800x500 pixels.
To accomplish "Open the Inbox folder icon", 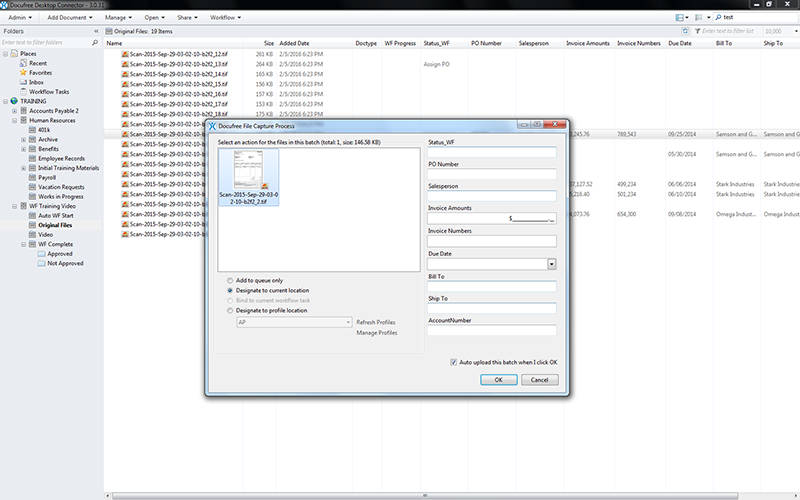I will point(23,82).
